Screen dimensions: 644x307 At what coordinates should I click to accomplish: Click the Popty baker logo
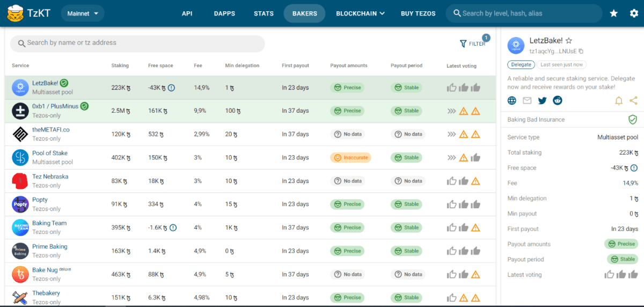coord(20,204)
